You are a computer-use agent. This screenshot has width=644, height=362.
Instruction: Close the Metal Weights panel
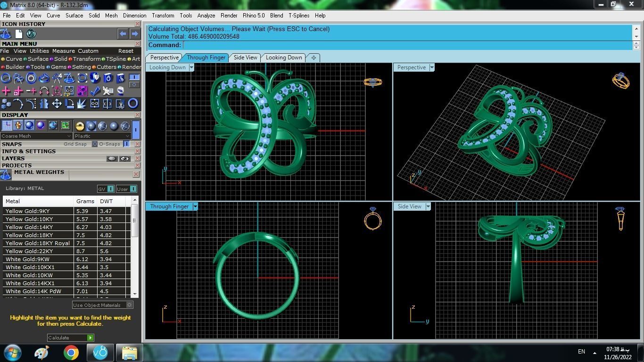click(x=136, y=174)
